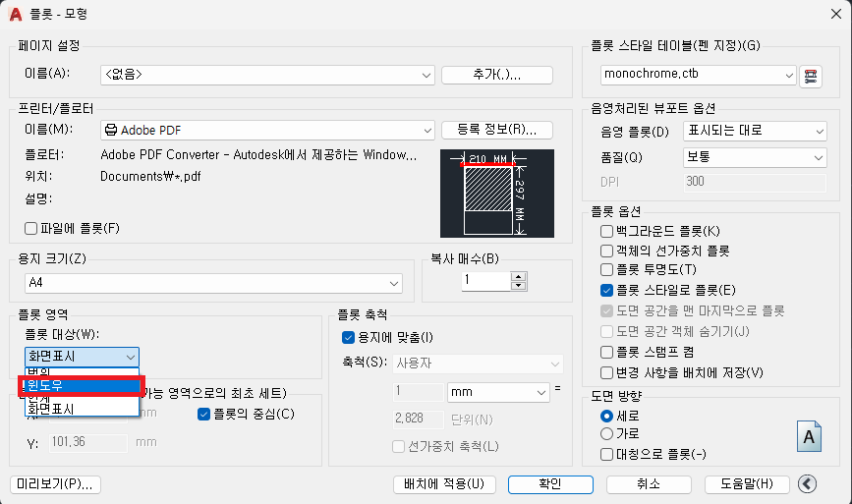Decrease copies with the down stepper arrow
The width and height of the screenshot is (852, 504).
[519, 286]
